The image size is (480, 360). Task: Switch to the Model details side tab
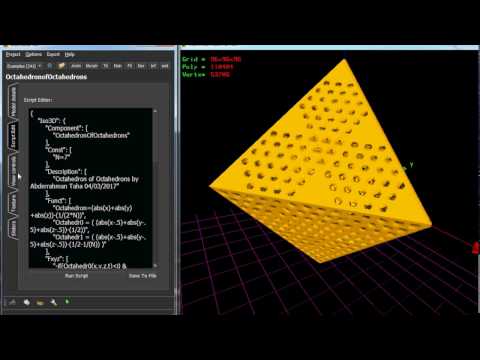tap(13, 102)
